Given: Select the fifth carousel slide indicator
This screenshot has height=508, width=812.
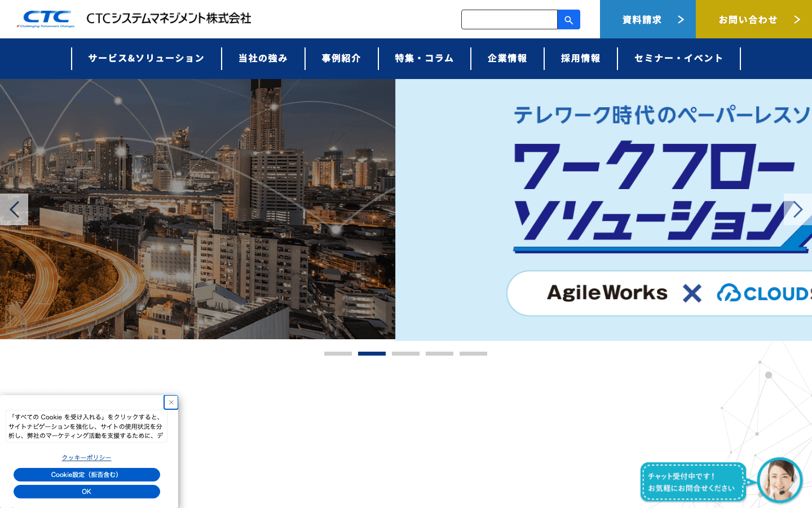Looking at the screenshot, I should tap(473, 354).
